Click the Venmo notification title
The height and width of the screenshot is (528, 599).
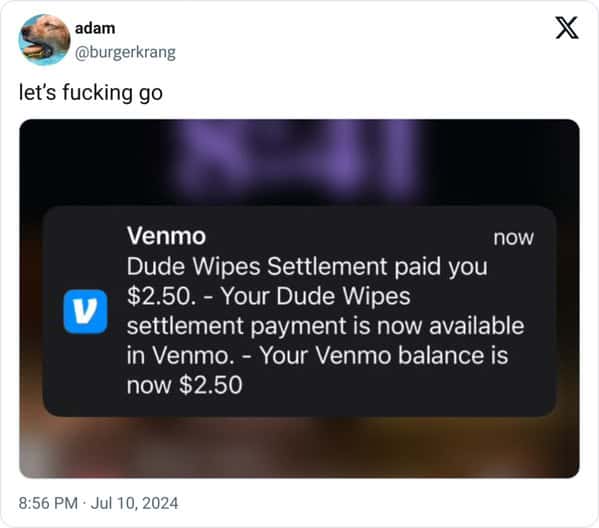(x=167, y=236)
